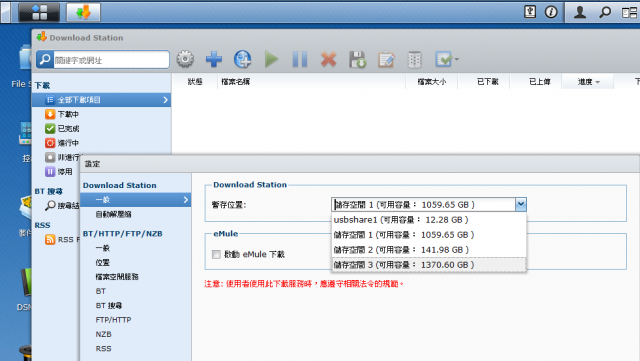Screen dimensions: 640x361
Task: Resume selected task with green play icon
Action: click(x=271, y=59)
